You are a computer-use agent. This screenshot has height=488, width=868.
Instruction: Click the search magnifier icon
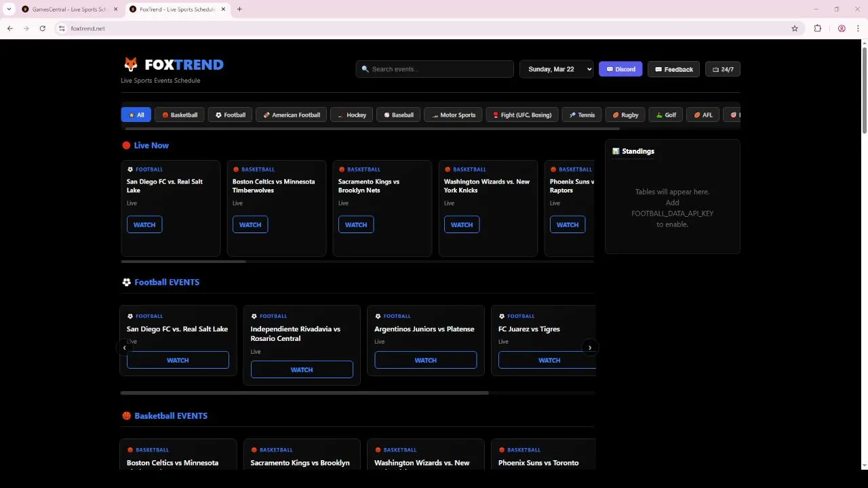[366, 69]
